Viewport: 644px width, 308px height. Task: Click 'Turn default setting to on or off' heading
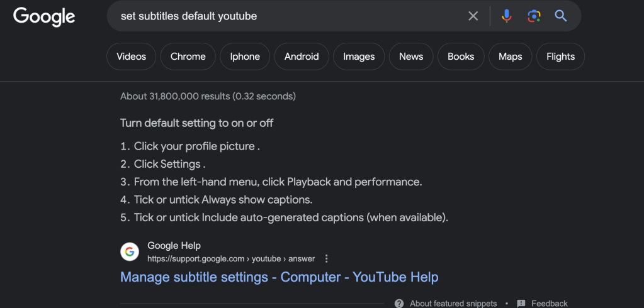click(x=197, y=123)
